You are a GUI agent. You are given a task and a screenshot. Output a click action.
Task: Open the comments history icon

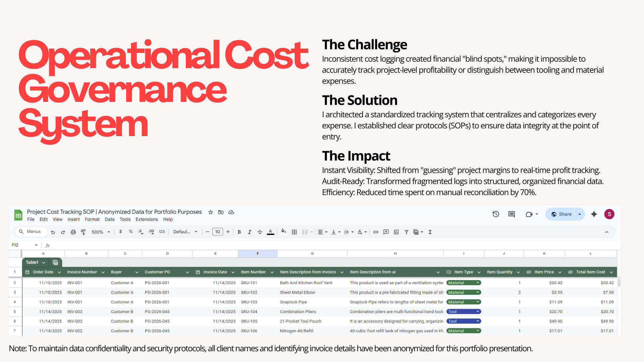pos(512,214)
